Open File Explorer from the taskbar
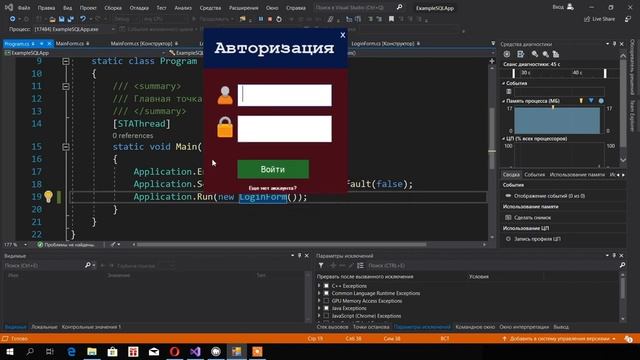This screenshot has height=360, width=640. (92, 351)
